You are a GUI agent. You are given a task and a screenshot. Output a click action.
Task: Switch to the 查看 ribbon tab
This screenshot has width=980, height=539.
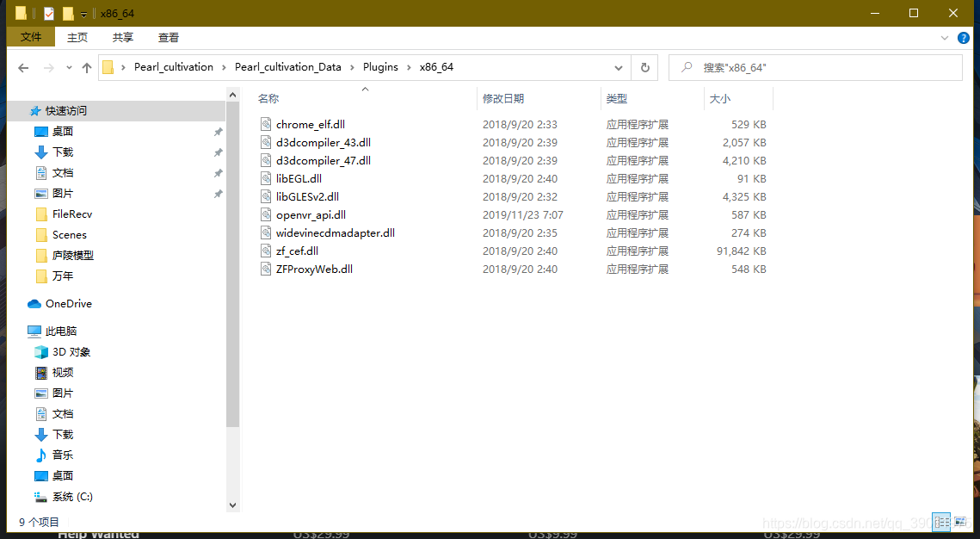click(169, 37)
